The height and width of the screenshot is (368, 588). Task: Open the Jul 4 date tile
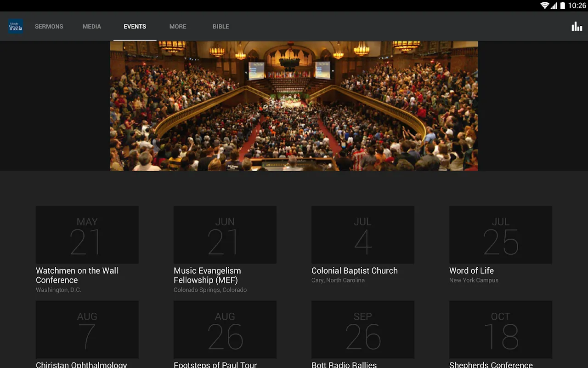[363, 235]
